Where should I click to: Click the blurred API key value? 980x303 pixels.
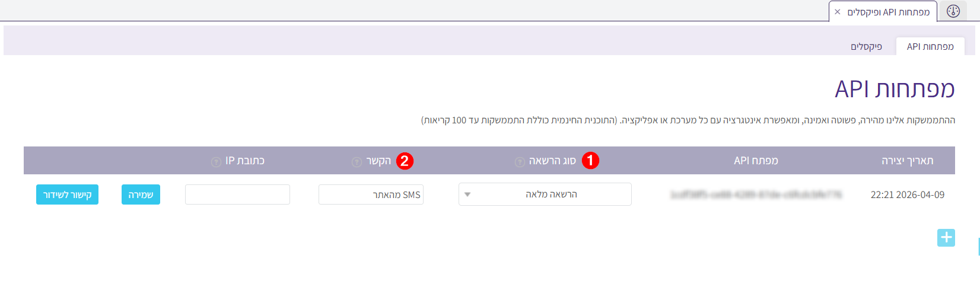pos(756,194)
